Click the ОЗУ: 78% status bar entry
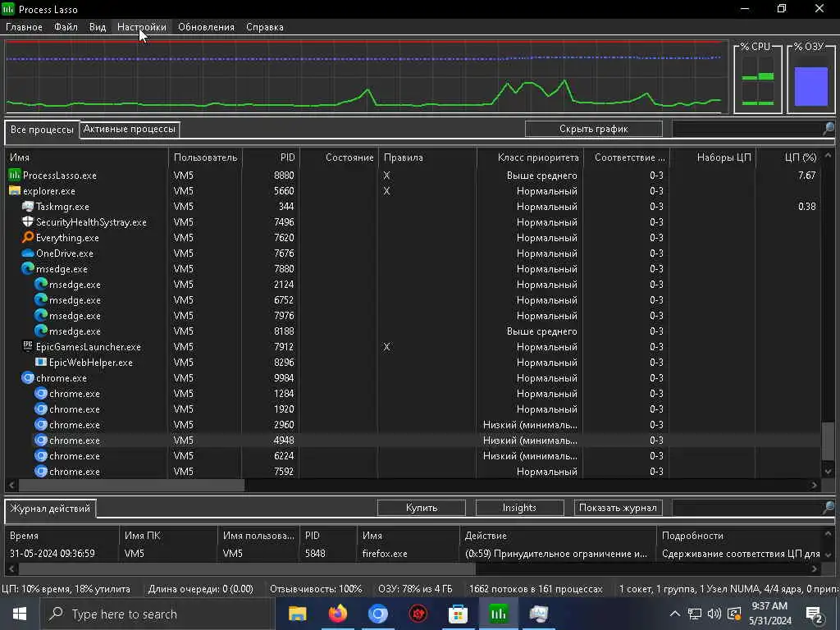The width and height of the screenshot is (840, 630). [x=415, y=589]
